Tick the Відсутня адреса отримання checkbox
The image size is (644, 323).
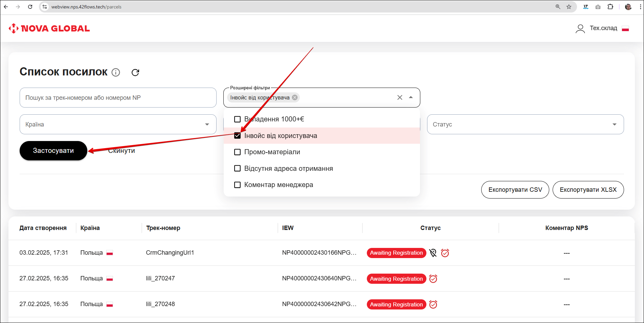238,168
